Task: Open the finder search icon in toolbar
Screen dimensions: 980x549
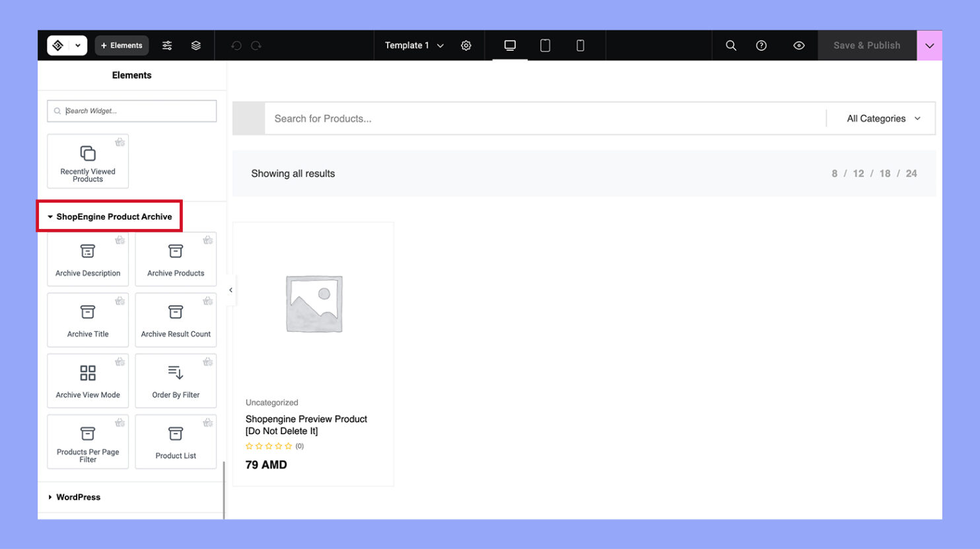Action: click(731, 46)
